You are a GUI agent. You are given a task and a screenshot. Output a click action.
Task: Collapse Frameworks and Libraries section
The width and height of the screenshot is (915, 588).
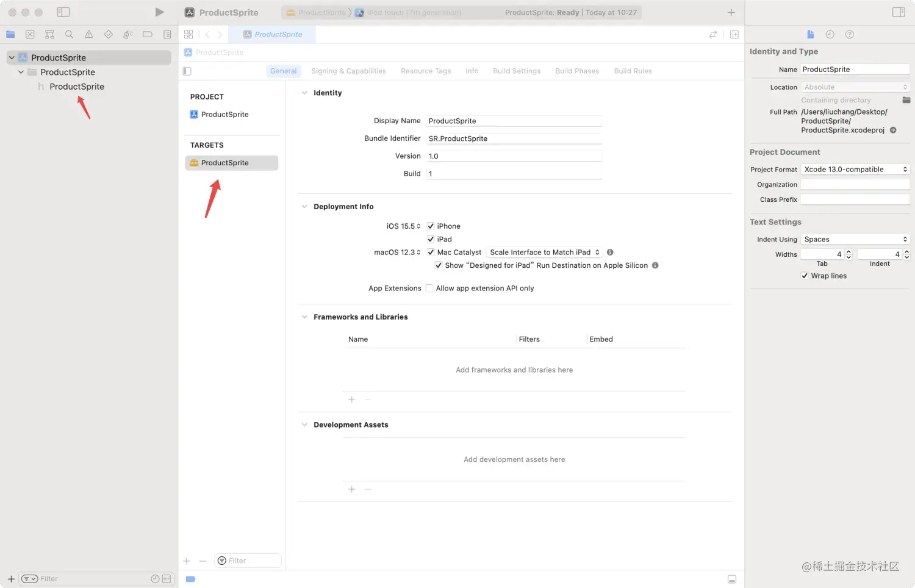(x=304, y=317)
